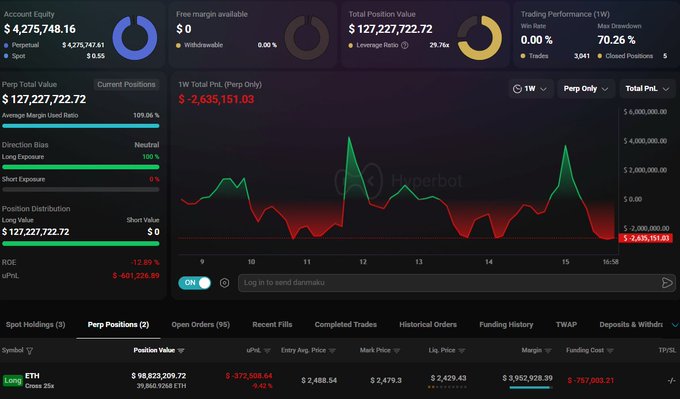680x399 pixels.
Task: Click ETH mark price $2,479.3
Action: 386,380
